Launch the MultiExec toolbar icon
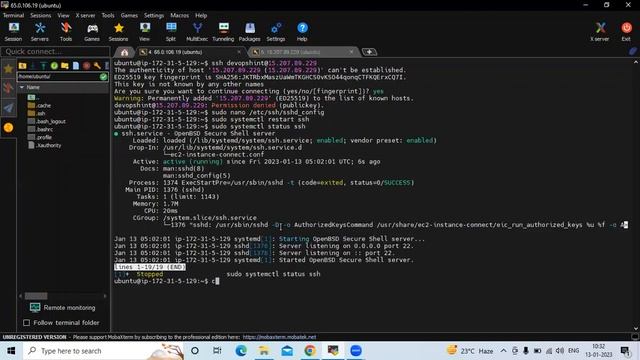Viewport: 640px width, 360px height. [x=197, y=31]
